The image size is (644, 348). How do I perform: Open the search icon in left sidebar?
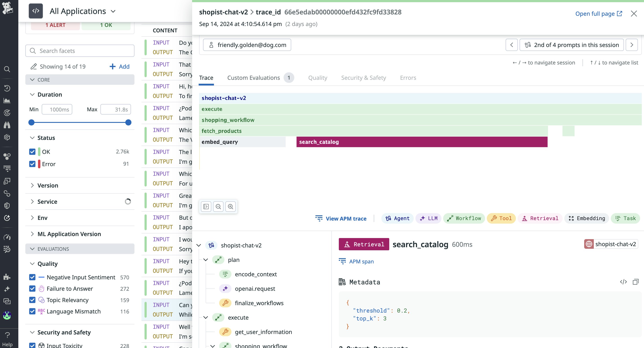tap(7, 69)
